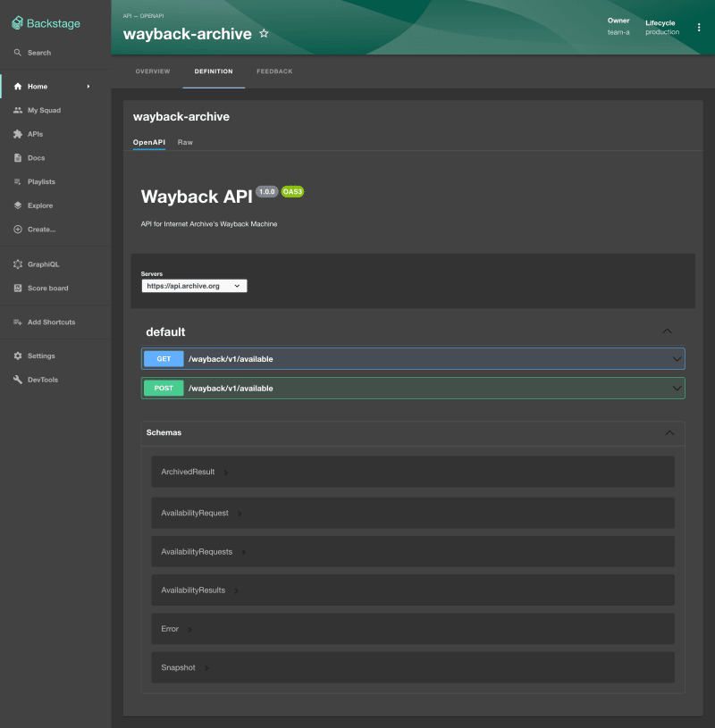Open Search in the sidebar
This screenshot has width=715, height=728.
(x=39, y=53)
